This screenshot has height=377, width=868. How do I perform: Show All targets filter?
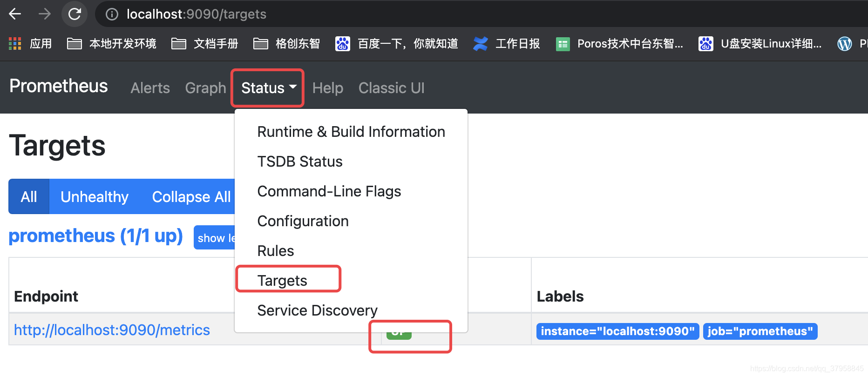pos(29,196)
